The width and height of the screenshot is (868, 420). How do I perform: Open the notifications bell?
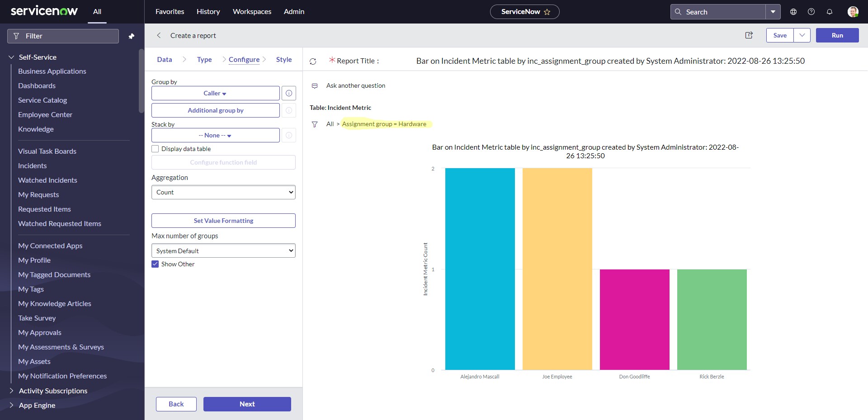830,12
